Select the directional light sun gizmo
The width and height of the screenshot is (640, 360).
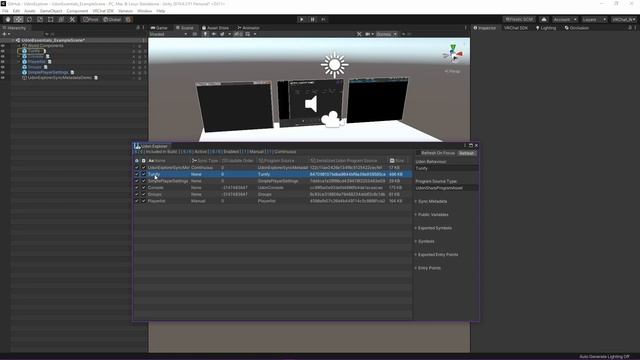click(x=334, y=65)
